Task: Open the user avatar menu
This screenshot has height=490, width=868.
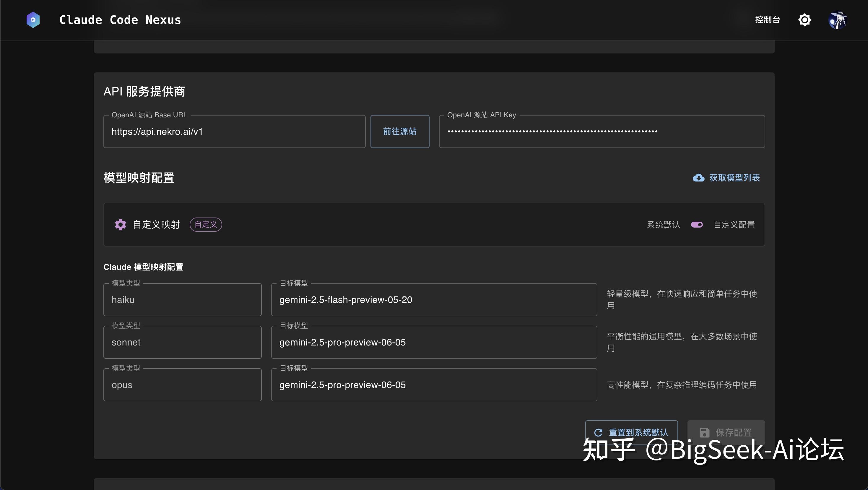Action: pyautogui.click(x=837, y=20)
